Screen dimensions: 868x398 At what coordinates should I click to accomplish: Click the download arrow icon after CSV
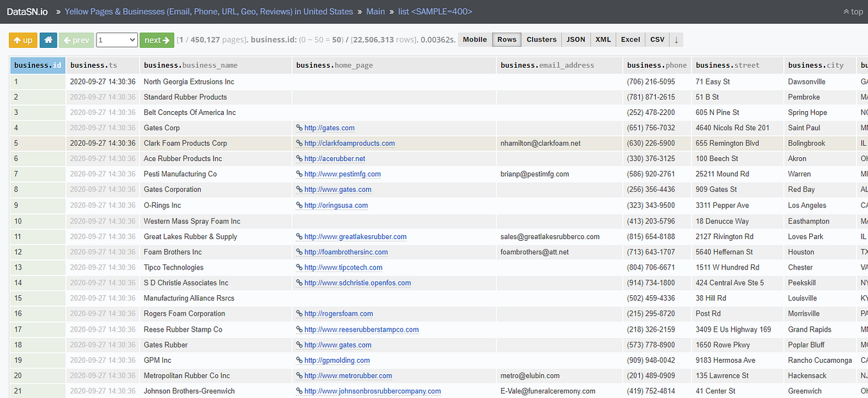tap(676, 40)
